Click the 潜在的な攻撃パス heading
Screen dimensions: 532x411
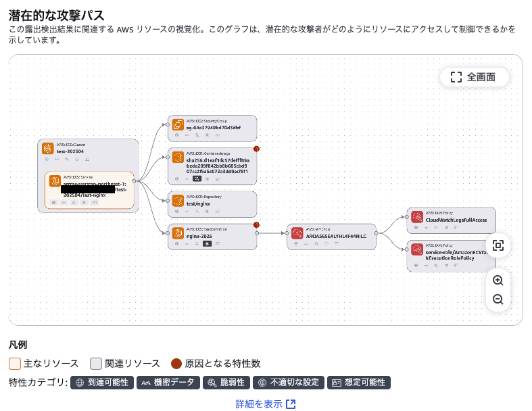click(x=56, y=16)
